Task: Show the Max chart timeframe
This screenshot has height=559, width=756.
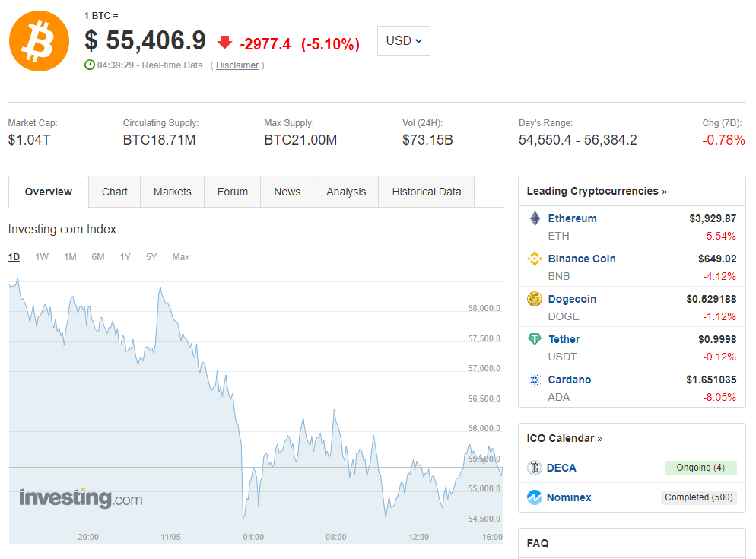Action: tap(181, 257)
